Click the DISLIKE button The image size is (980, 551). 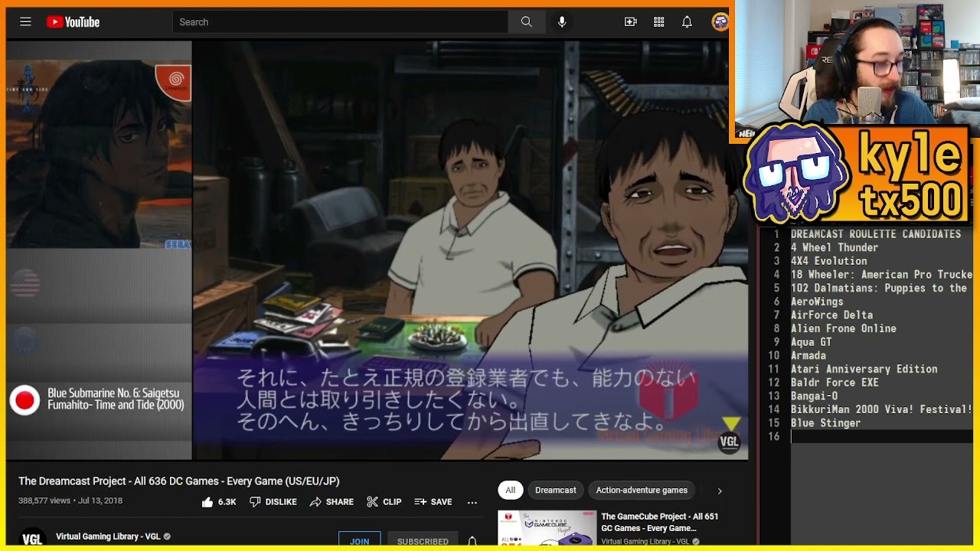pyautogui.click(x=273, y=502)
